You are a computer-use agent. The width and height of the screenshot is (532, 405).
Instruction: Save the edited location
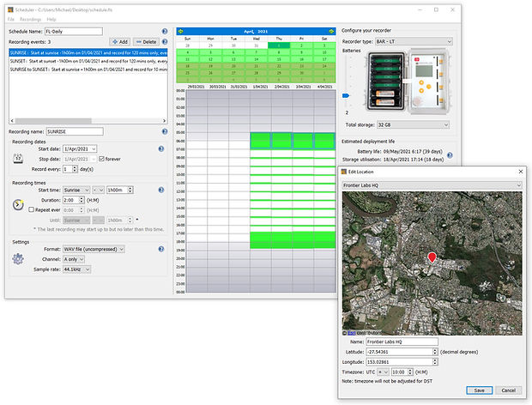click(x=479, y=390)
